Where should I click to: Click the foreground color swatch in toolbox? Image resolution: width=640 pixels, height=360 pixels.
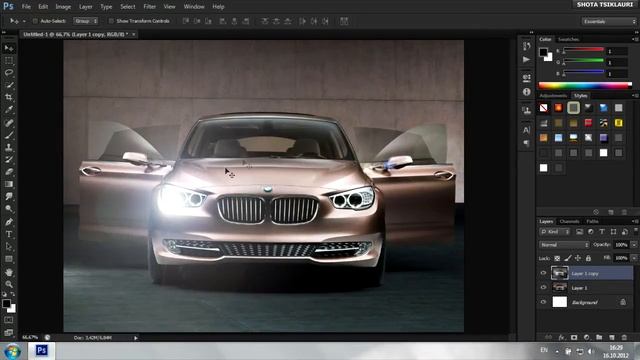[6, 303]
